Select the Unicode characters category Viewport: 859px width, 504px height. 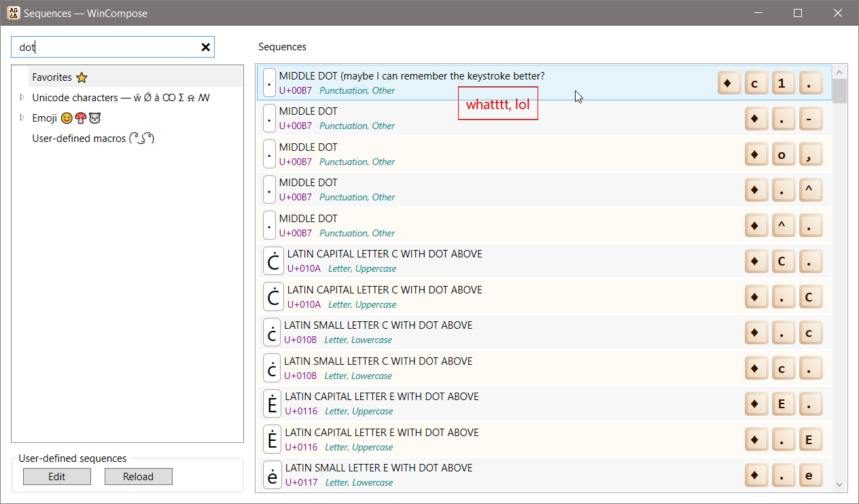[121, 98]
